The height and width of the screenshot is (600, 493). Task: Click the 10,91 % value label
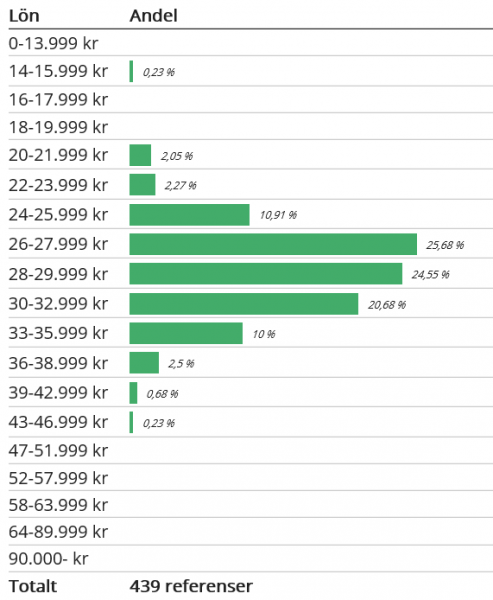[x=278, y=215]
